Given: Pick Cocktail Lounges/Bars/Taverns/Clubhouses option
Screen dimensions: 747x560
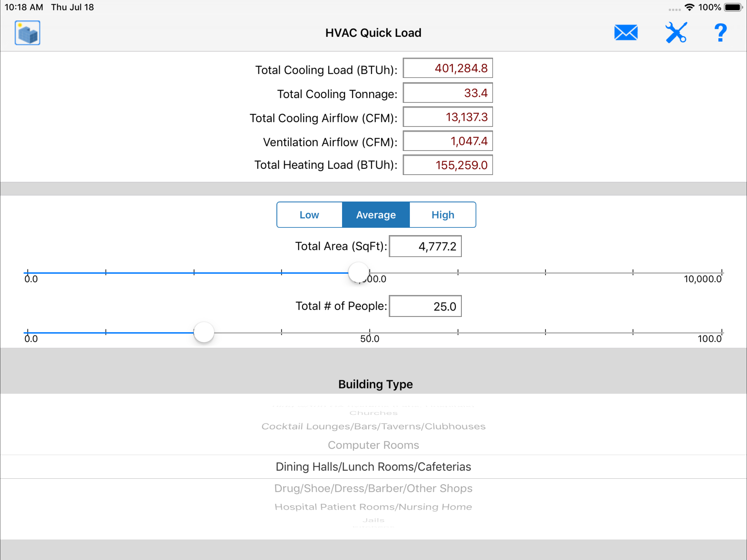Looking at the screenshot, I should tap(373, 426).
